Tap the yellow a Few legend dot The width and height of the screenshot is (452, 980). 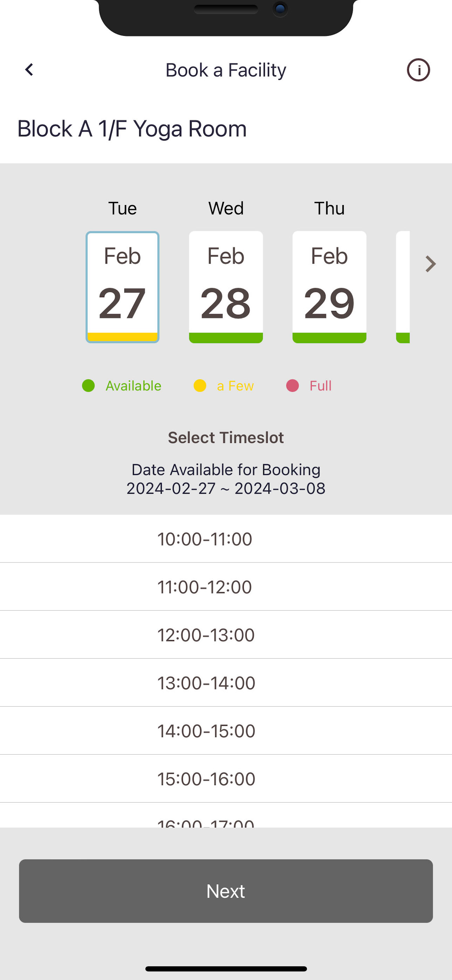[200, 386]
